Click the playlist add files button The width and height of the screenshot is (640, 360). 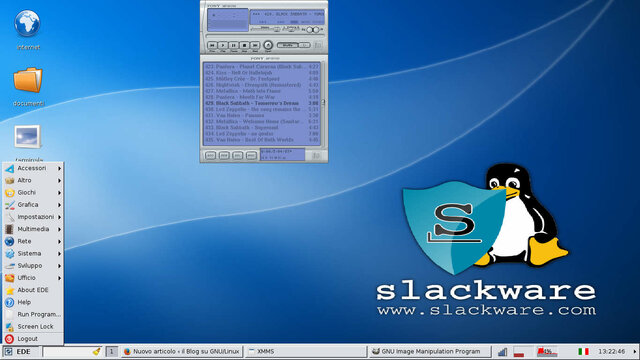[210, 156]
